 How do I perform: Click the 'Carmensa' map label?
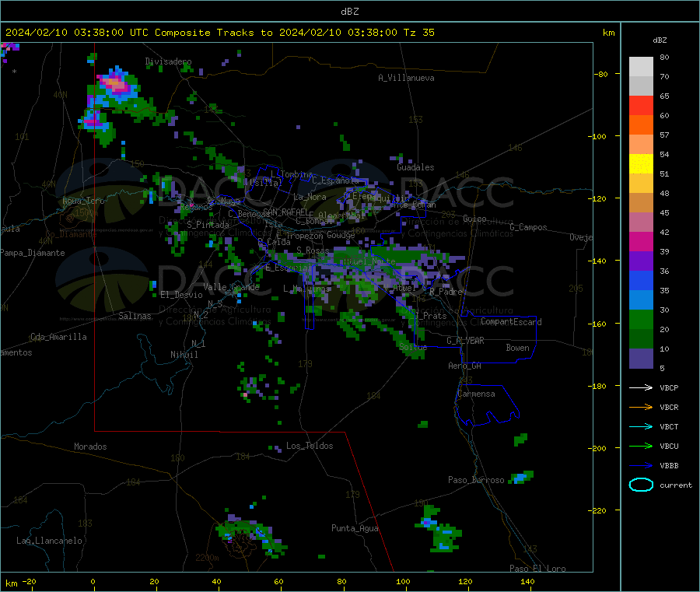[x=476, y=394]
